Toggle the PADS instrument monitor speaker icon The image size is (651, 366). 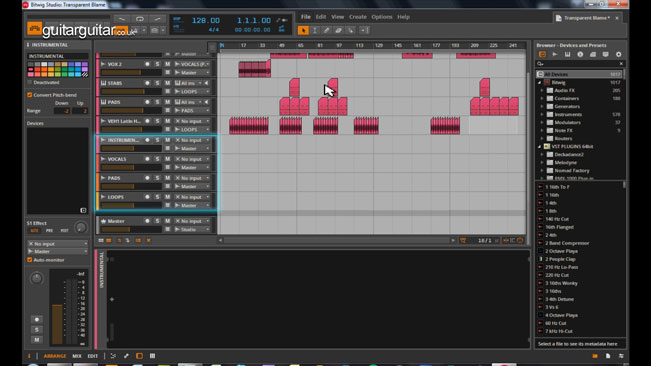[206, 102]
